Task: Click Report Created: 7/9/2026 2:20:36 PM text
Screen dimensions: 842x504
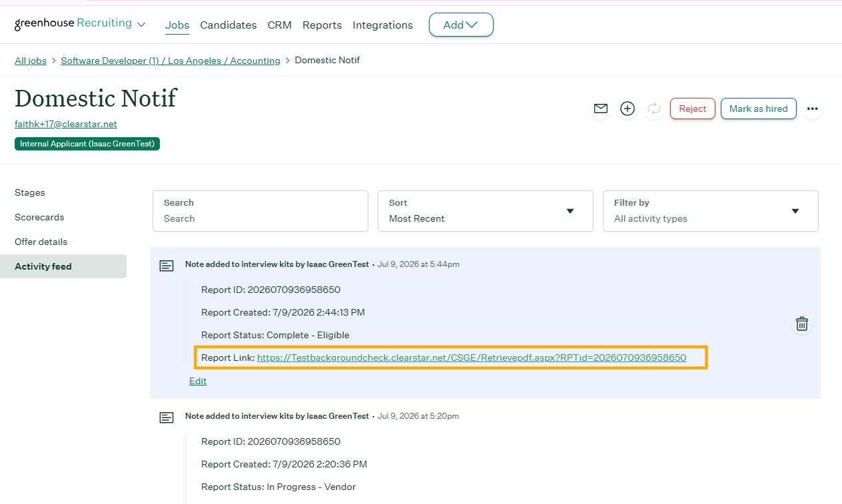Action: click(284, 464)
